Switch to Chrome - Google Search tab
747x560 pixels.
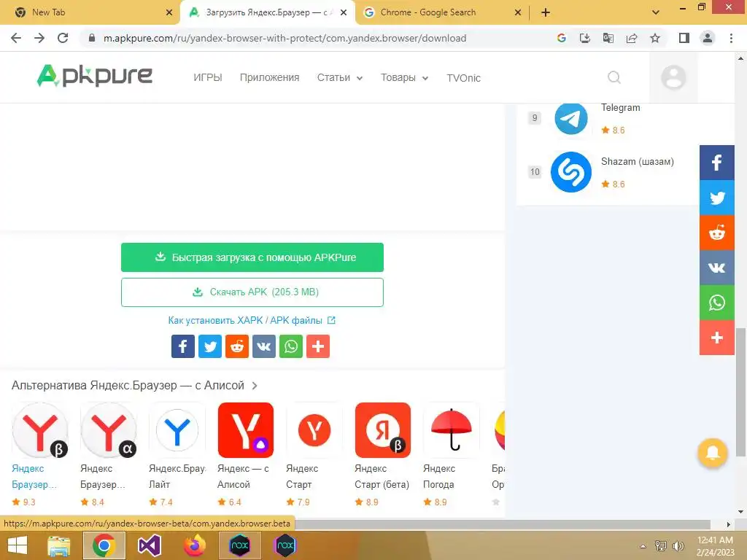(x=442, y=12)
